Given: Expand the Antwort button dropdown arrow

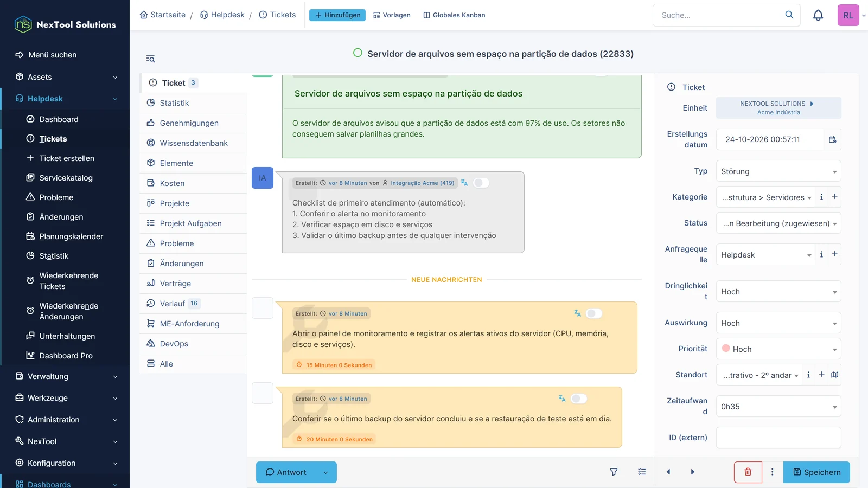Looking at the screenshot, I should coord(325,472).
